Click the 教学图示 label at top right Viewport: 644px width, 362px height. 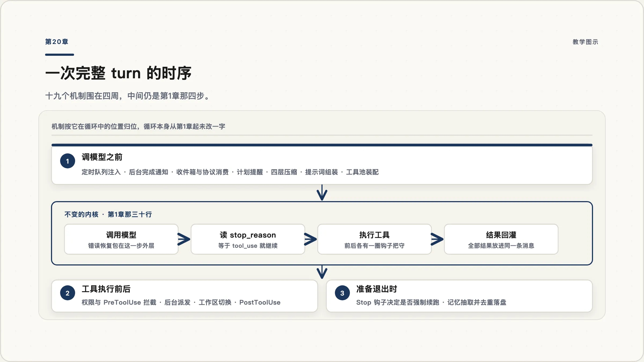pyautogui.click(x=585, y=42)
